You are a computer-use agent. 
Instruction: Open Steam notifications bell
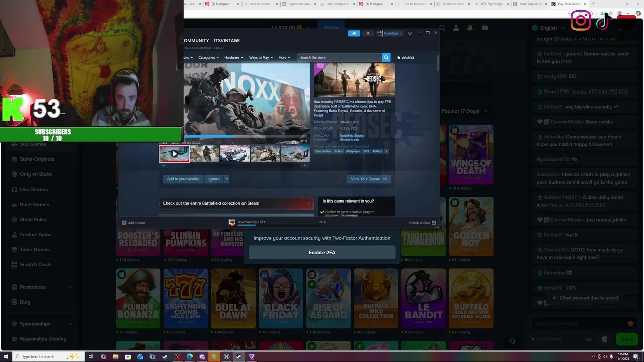click(x=368, y=33)
